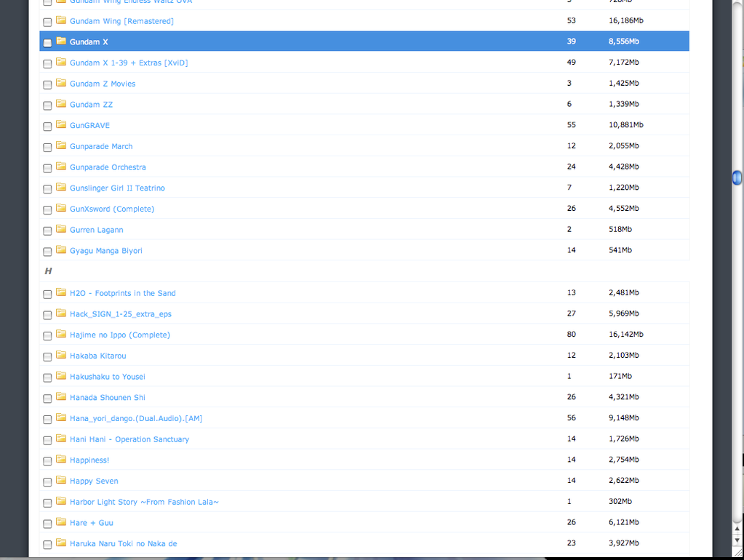Click the folder icon for Gurren Lagann
The width and height of the screenshot is (744, 560).
61,229
